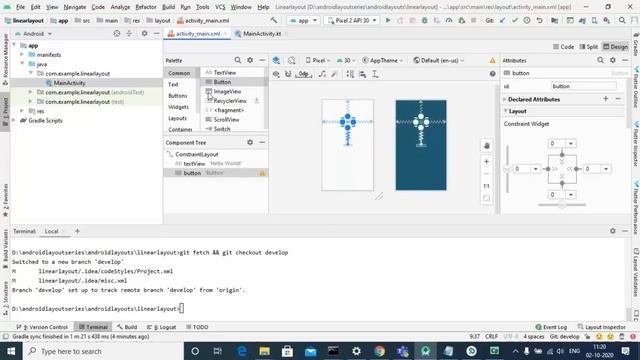Image resolution: width=640 pixels, height=360 pixels.
Task: Click the id input field
Action: [584, 86]
